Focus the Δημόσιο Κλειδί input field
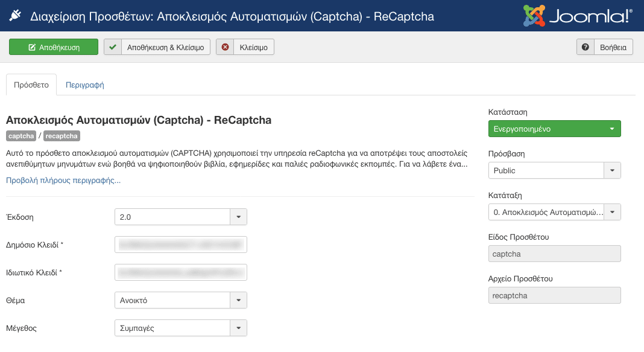This screenshot has width=644, height=352. point(181,245)
